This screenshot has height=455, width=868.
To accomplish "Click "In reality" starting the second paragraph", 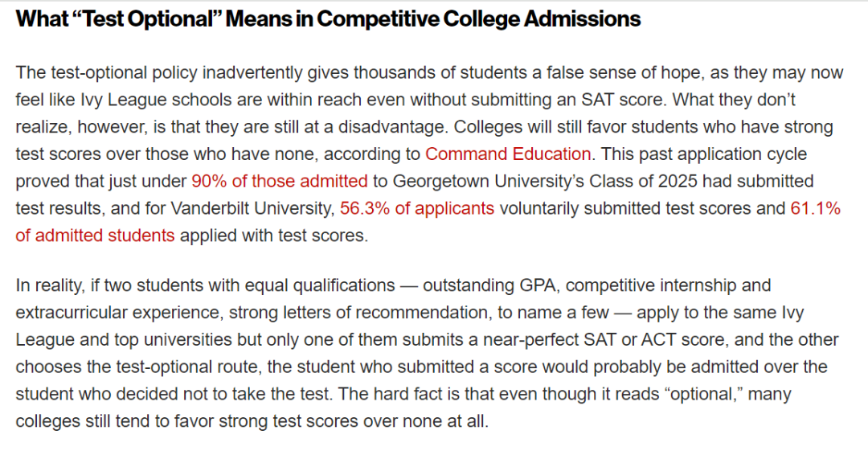I will click(x=49, y=285).
